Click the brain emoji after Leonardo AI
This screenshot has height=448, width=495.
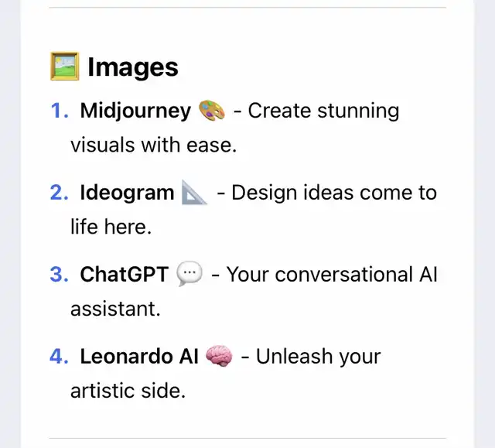click(219, 356)
